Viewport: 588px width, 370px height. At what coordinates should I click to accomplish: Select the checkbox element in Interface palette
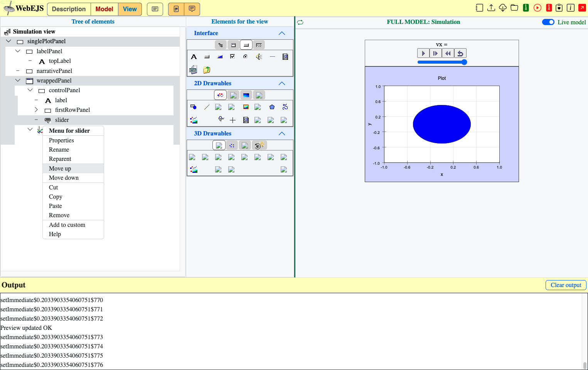click(x=233, y=57)
